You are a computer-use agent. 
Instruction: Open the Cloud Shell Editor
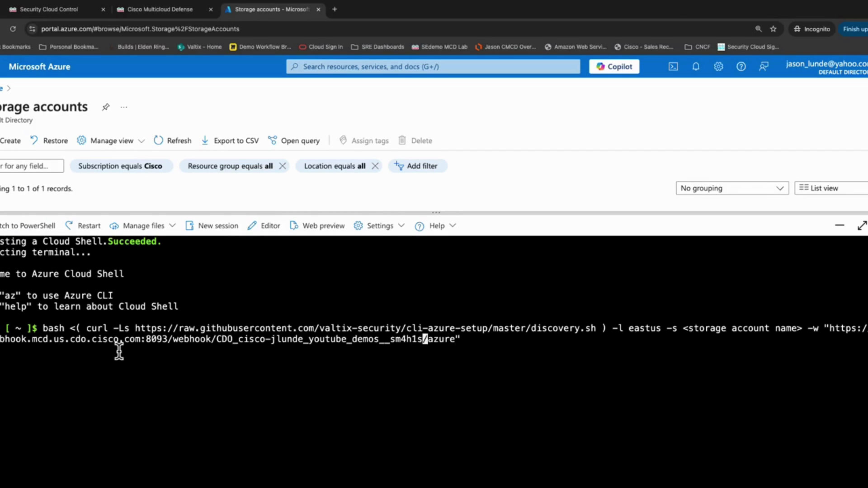click(264, 225)
